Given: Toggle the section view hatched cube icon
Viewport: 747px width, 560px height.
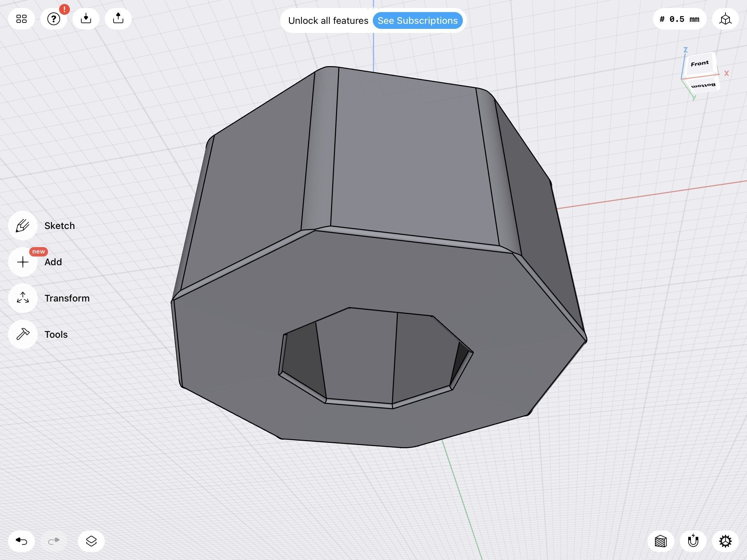Looking at the screenshot, I should [661, 541].
